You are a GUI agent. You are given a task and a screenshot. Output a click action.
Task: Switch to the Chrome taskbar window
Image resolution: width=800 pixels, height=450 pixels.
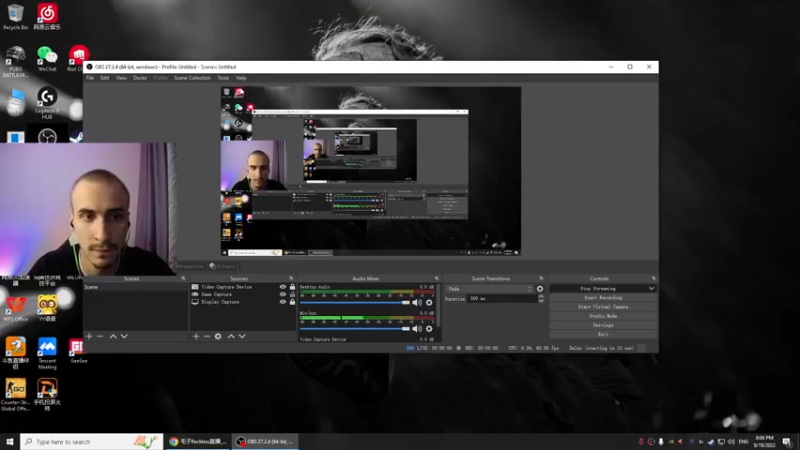[x=198, y=441]
